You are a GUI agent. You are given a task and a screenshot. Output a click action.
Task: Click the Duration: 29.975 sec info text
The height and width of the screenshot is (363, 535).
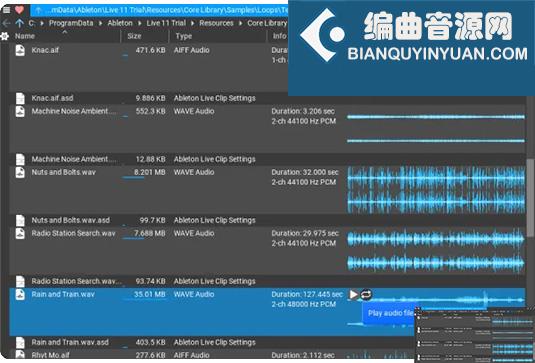click(x=305, y=233)
